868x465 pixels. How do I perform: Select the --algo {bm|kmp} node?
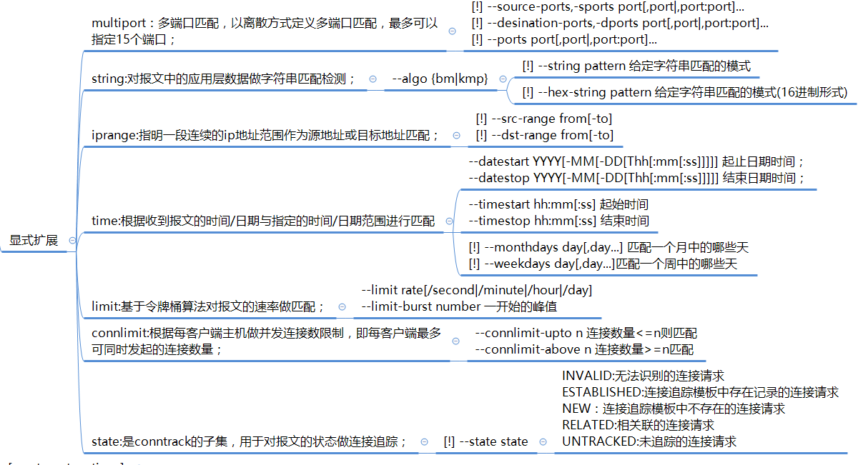coord(440,79)
